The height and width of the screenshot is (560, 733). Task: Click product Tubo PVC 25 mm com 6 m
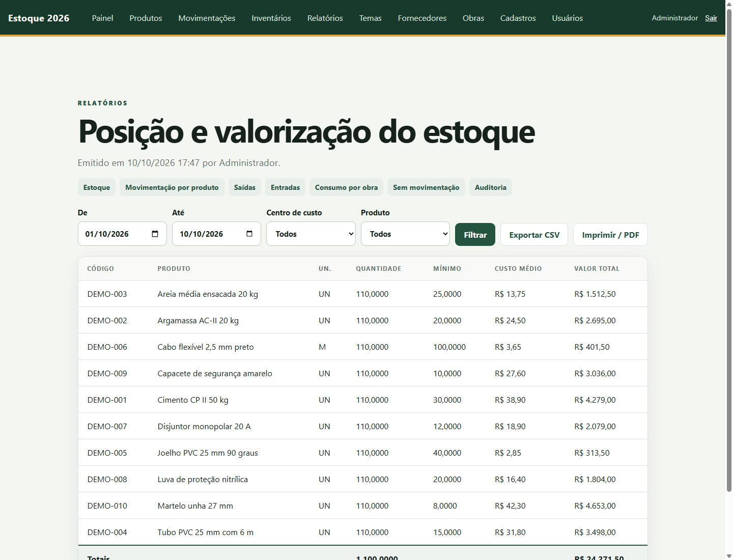(206, 532)
